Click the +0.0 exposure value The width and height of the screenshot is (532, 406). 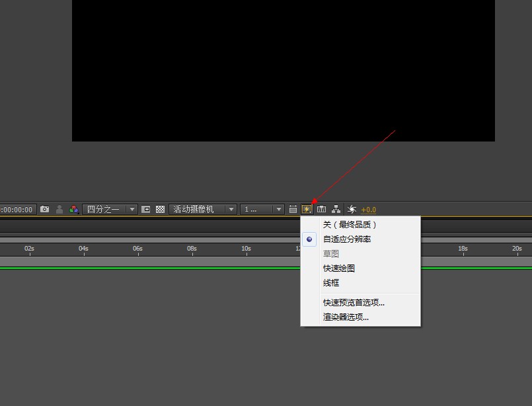[369, 210]
